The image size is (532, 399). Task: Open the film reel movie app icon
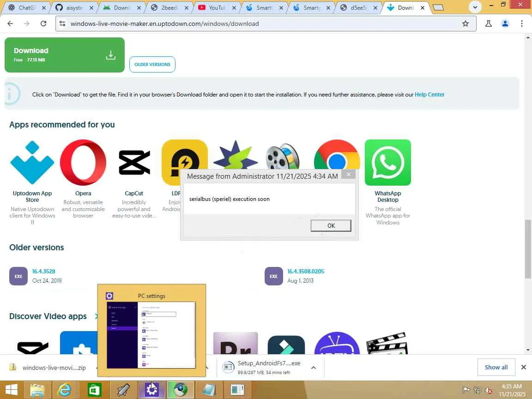coord(283,156)
